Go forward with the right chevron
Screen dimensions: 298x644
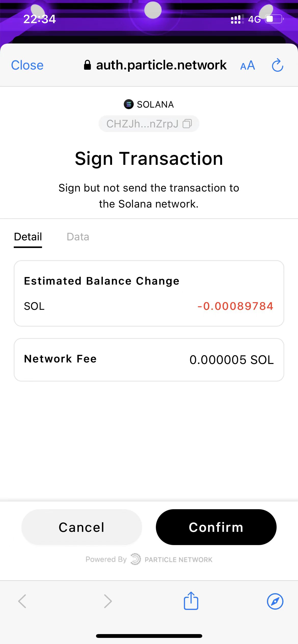tap(108, 601)
